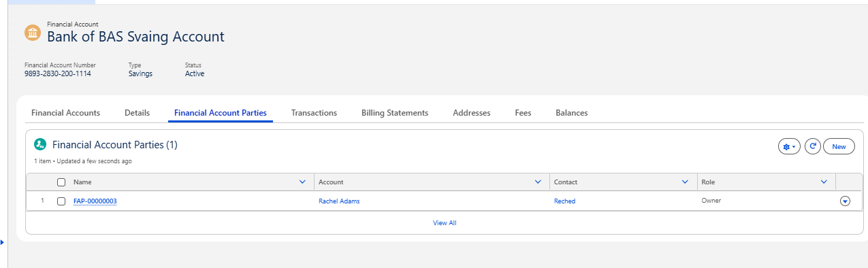
Task: Click the Role column header
Action: tap(766, 182)
